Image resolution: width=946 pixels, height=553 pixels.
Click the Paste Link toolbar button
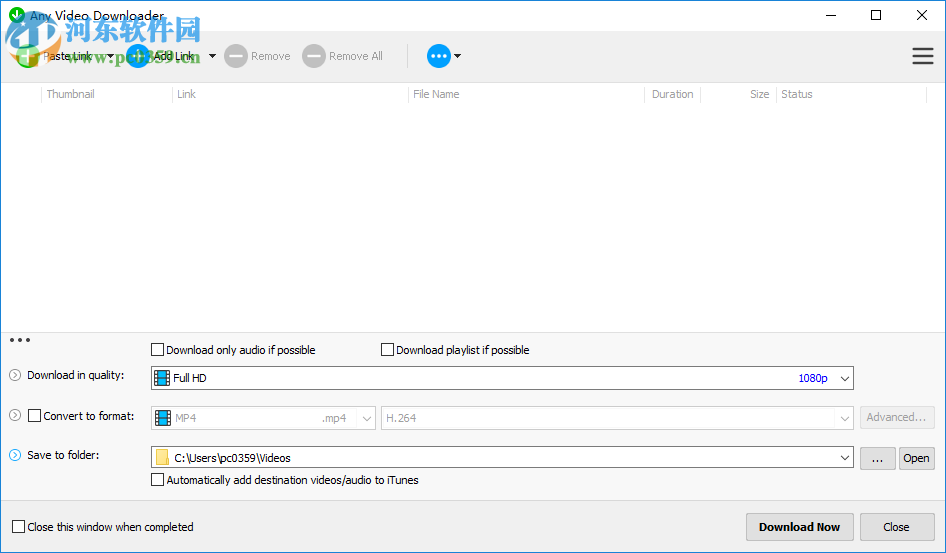53,56
